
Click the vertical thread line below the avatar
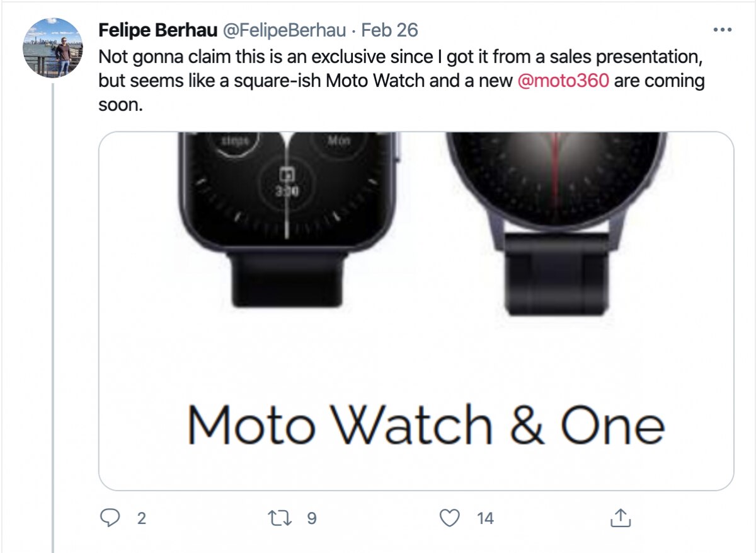coord(53,315)
